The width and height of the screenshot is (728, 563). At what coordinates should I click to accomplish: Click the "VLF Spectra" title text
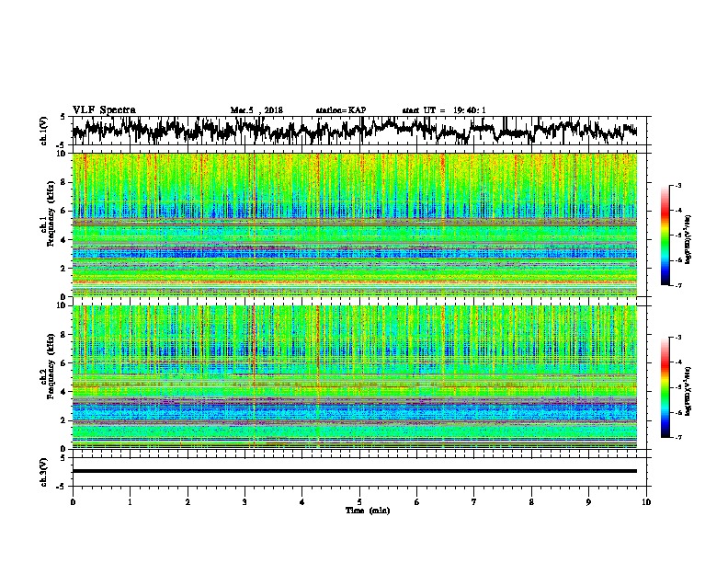point(104,110)
